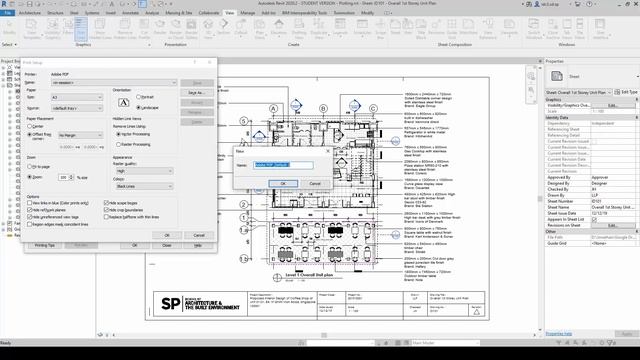Adjust the zoom percentage stepper

click(x=72, y=178)
